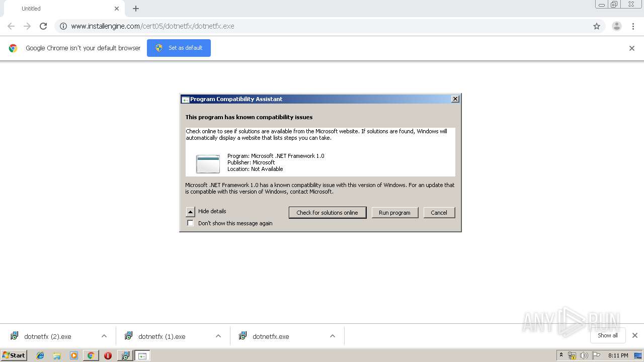Launch Windows Media Player from taskbar
This screenshot has width=644, height=362.
pyautogui.click(x=74, y=355)
